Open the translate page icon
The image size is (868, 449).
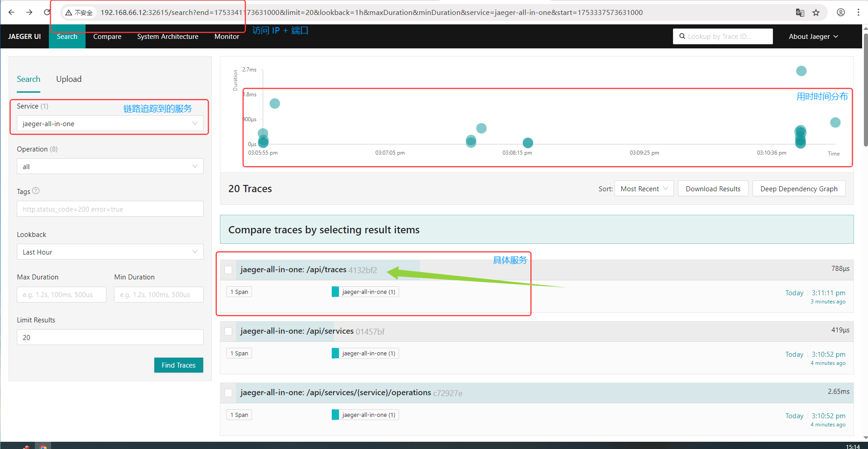tap(800, 13)
